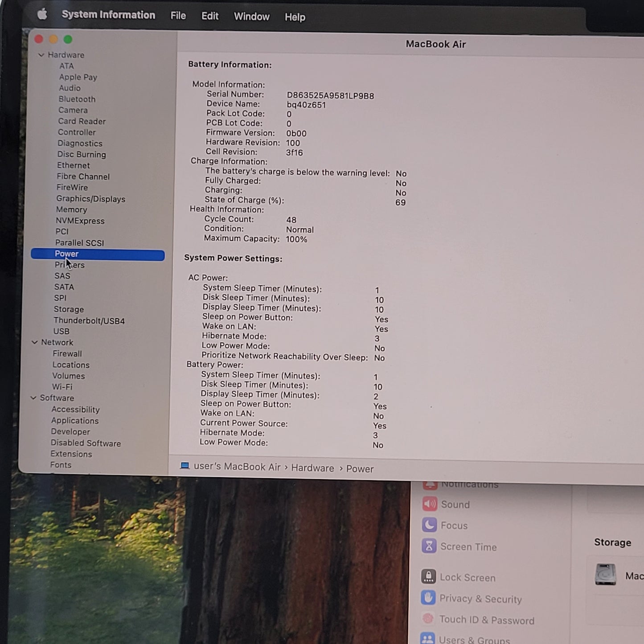Screen dimensions: 644x644
Task: Select Disc Burning in the sidebar
Action: point(82,155)
